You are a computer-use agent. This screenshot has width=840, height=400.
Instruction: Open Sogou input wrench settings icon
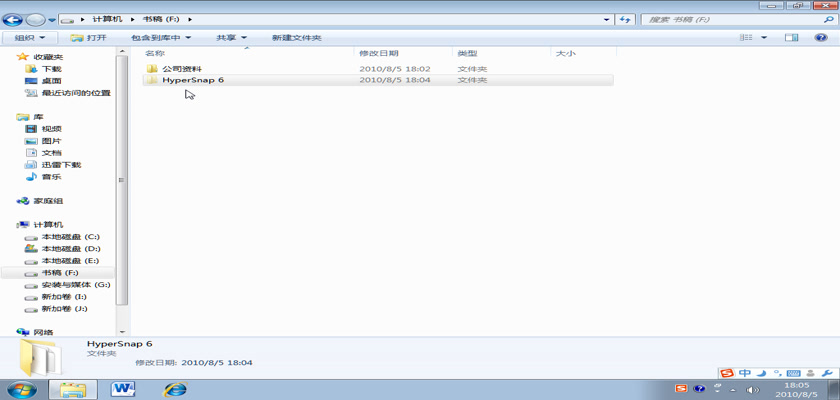point(828,373)
